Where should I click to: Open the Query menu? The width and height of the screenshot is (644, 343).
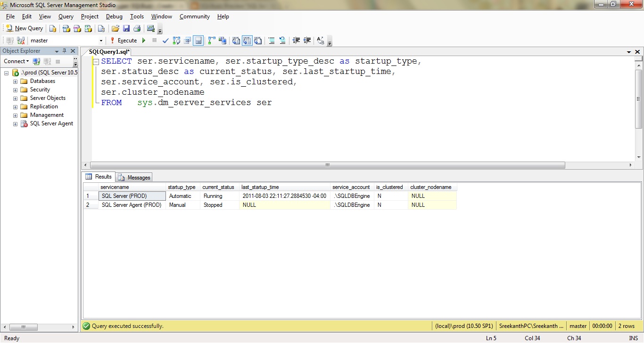[x=66, y=16]
